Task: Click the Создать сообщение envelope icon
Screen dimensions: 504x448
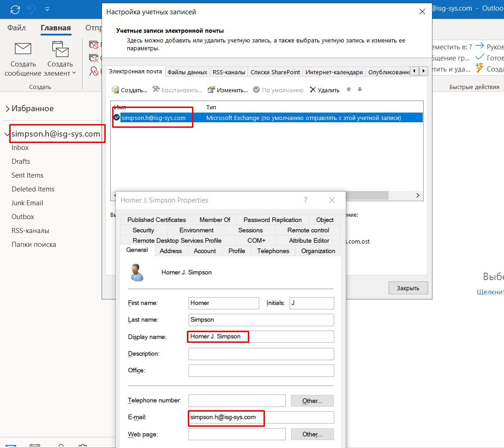Action: pos(23,49)
